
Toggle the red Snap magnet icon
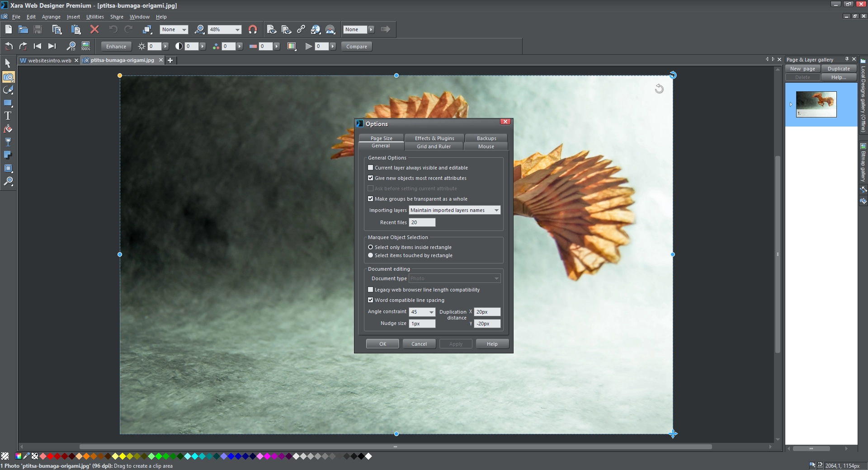coord(253,29)
